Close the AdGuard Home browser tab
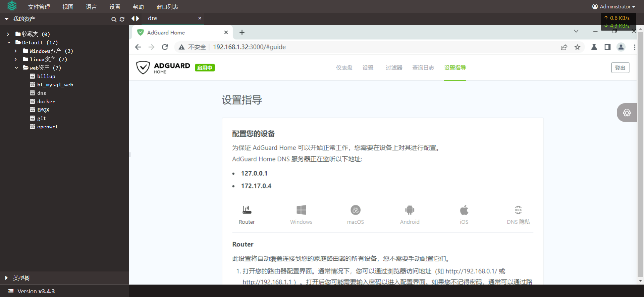Viewport: 644px width, 297px height. [226, 32]
